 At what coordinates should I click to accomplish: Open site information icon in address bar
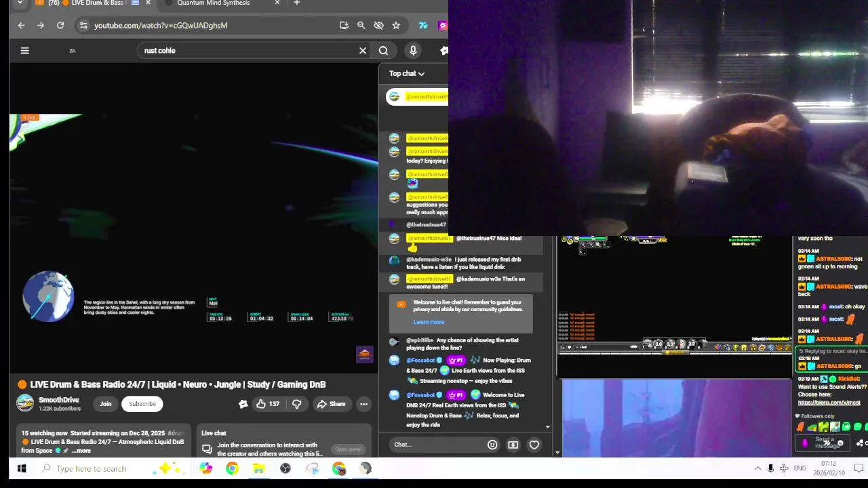tap(83, 25)
